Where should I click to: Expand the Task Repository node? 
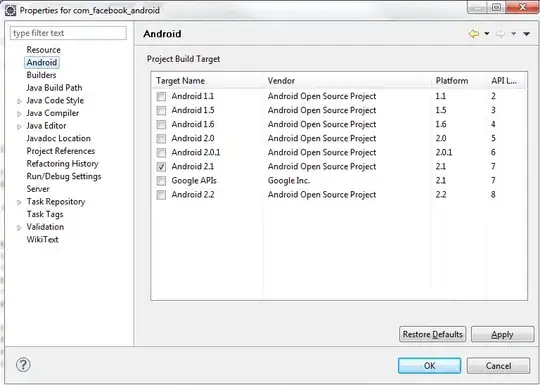pyautogui.click(x=19, y=202)
